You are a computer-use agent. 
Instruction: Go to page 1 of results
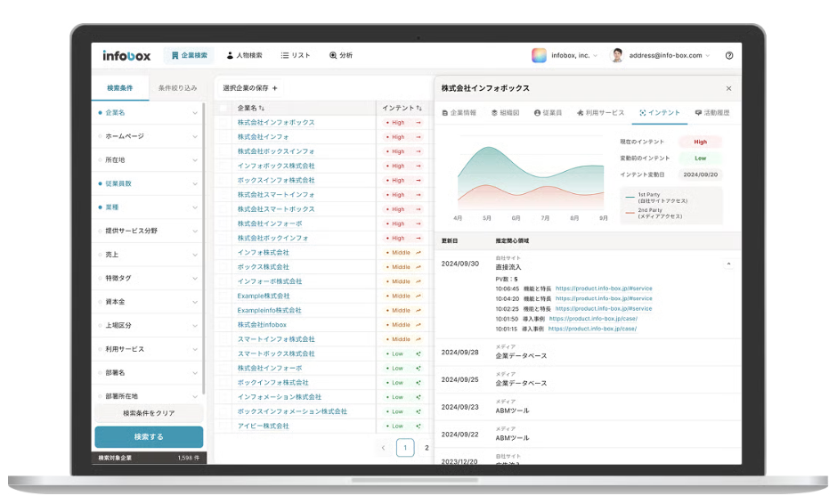click(405, 447)
